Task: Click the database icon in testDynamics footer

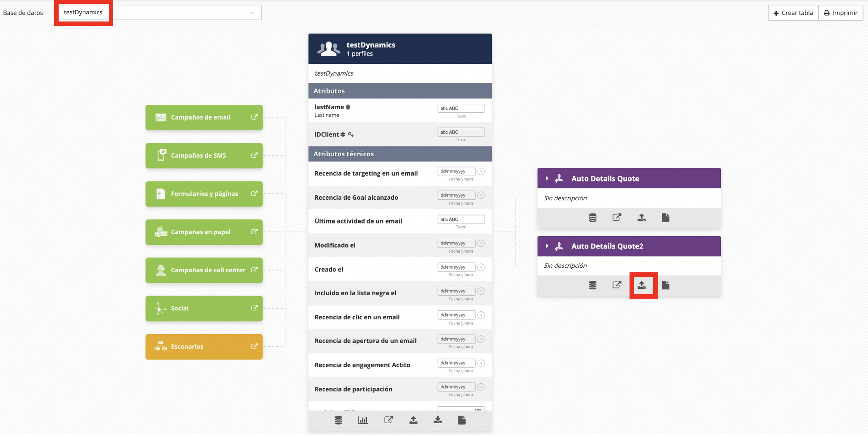Action: coord(338,420)
